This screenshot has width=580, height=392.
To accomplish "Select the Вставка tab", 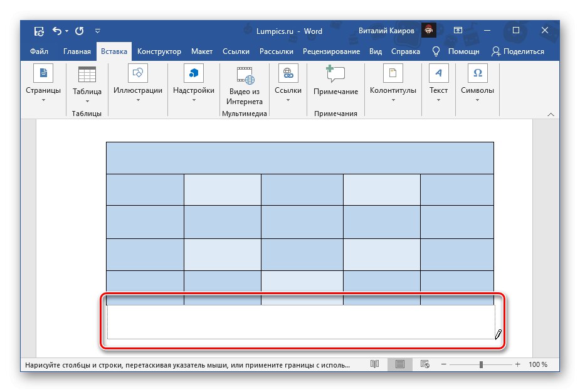I will [x=114, y=51].
